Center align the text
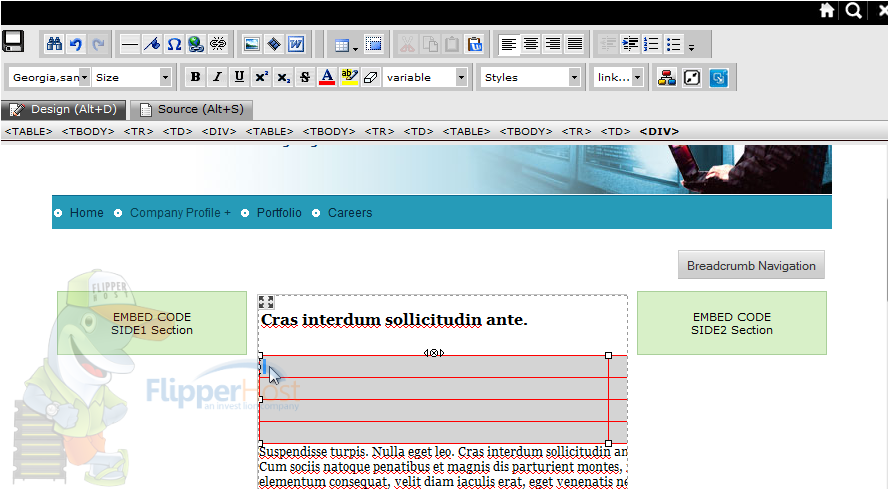Screen dimensions: 889x500 [531, 44]
